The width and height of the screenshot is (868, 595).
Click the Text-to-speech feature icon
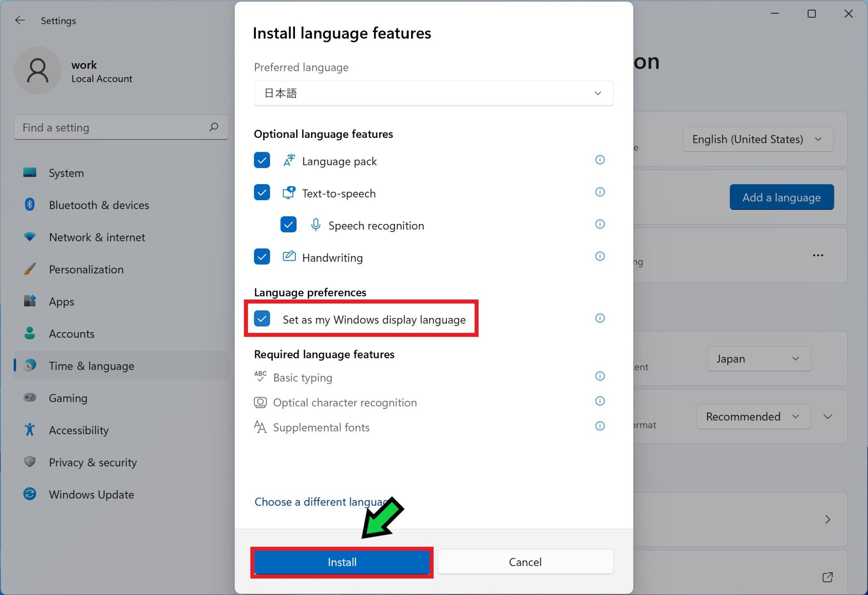(289, 193)
